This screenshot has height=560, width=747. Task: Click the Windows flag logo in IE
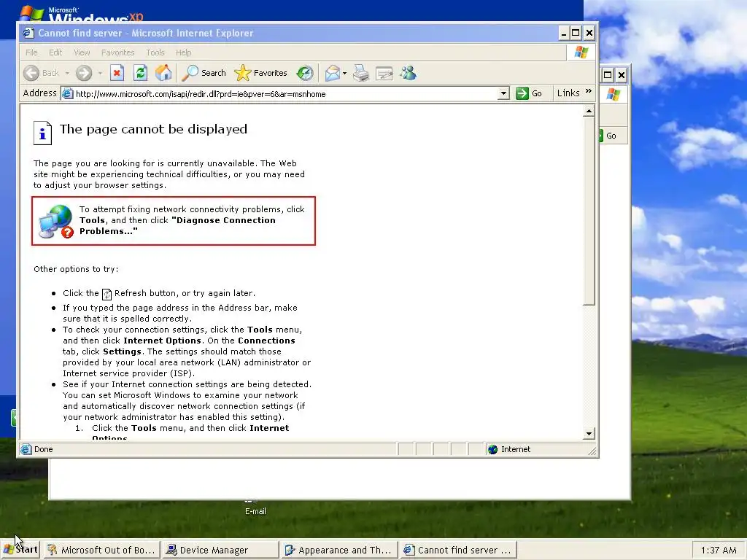[581, 52]
